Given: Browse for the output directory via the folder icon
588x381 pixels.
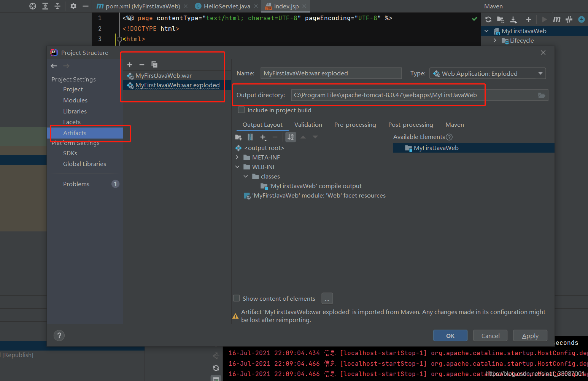Looking at the screenshot, I should [542, 95].
